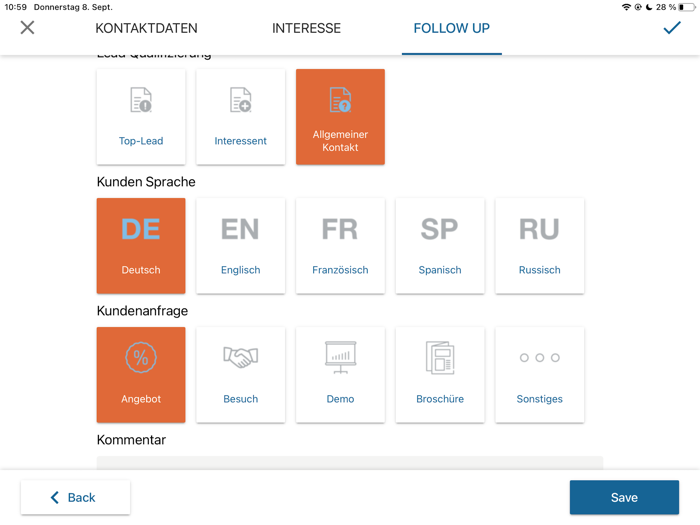The width and height of the screenshot is (700, 525).
Task: Select the Sonstiges three-dots tile
Action: tap(540, 375)
